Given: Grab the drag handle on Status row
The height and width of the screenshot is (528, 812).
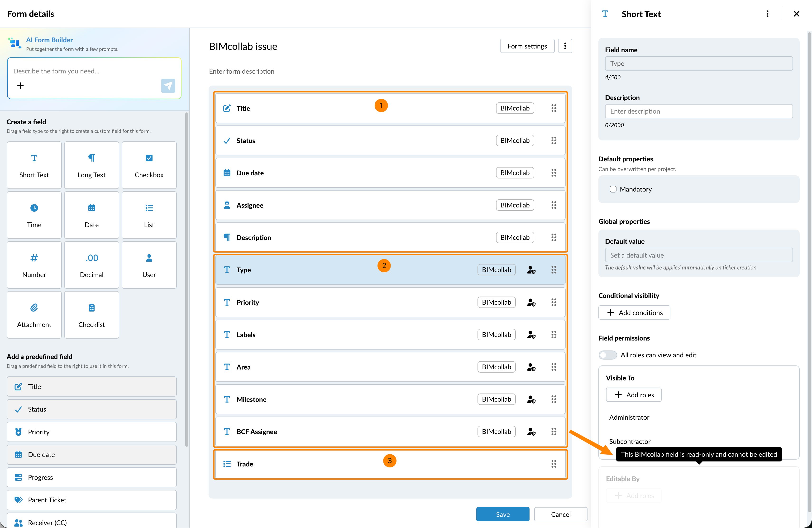Looking at the screenshot, I should (554, 141).
